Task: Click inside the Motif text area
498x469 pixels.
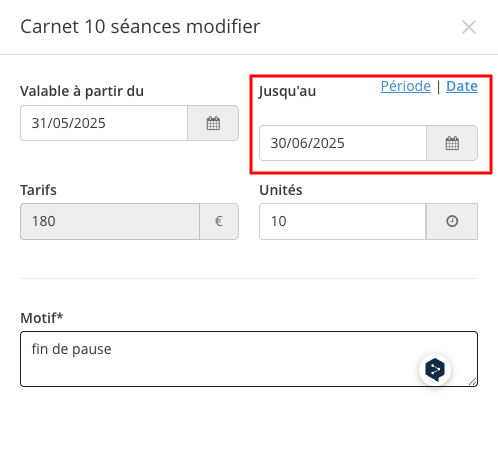Action: [249, 359]
